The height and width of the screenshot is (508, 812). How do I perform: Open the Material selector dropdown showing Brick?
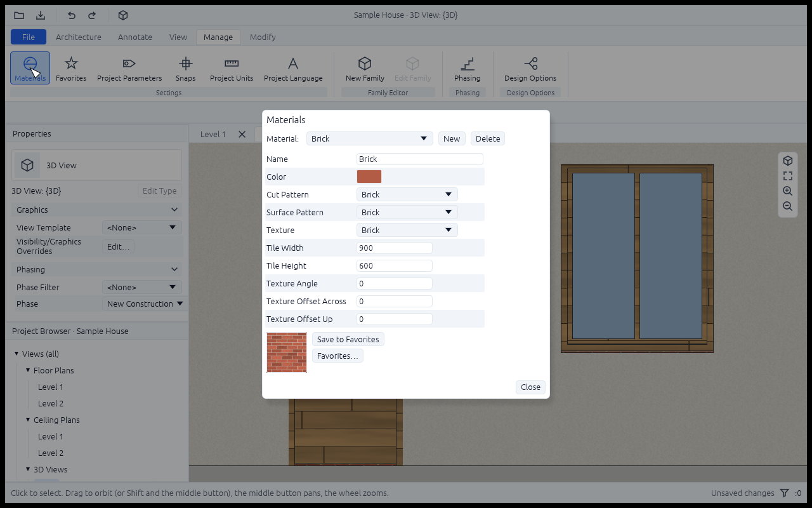pos(369,138)
